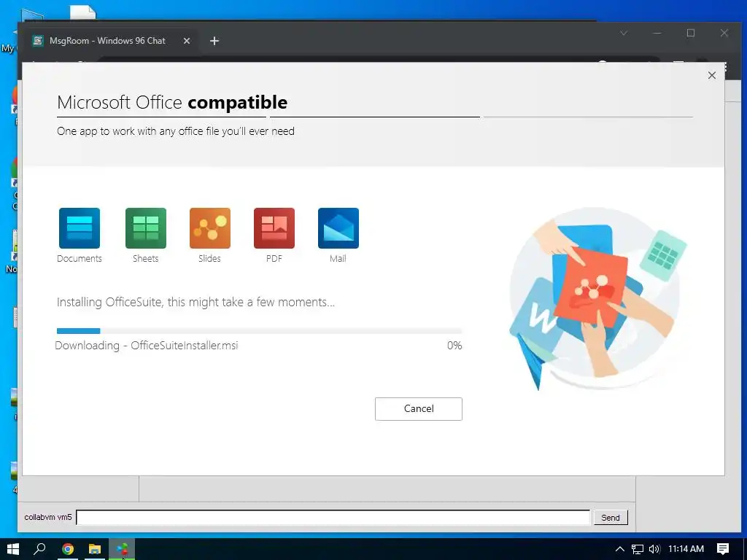Screen dimensions: 747x560
Task: Open a new browser tab
Action: click(x=214, y=41)
